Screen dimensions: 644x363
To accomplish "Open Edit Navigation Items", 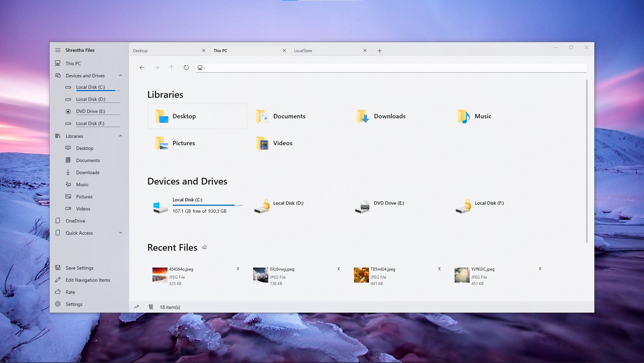I will (88, 280).
